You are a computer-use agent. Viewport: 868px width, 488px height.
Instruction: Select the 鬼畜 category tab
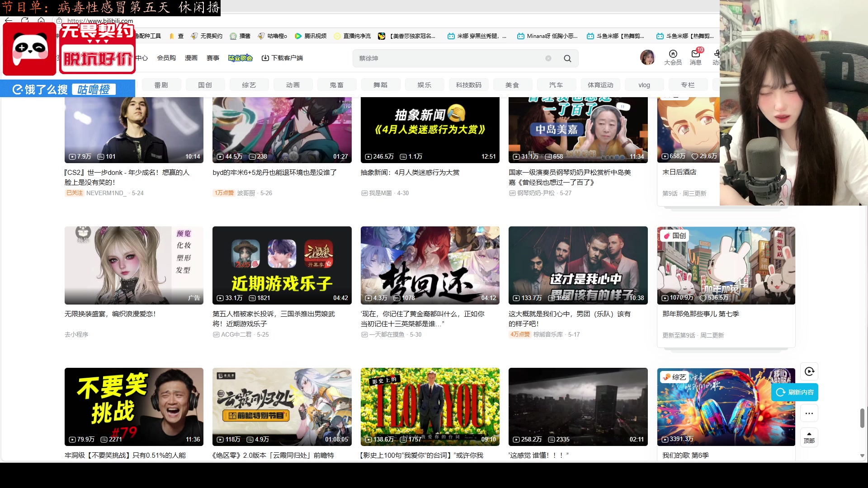coord(337,84)
